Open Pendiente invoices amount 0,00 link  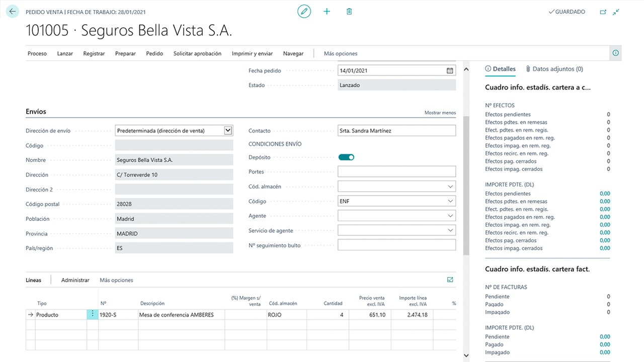(x=605, y=337)
